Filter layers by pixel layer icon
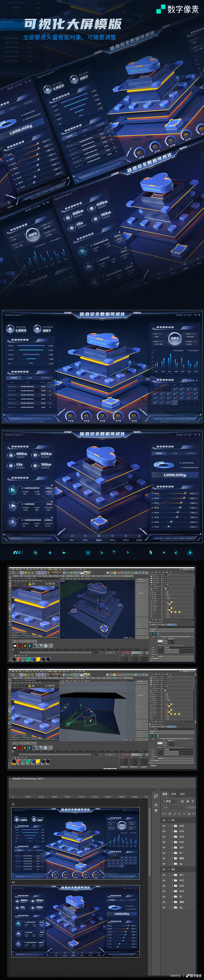This screenshot has width=204, height=980. (x=182, y=801)
